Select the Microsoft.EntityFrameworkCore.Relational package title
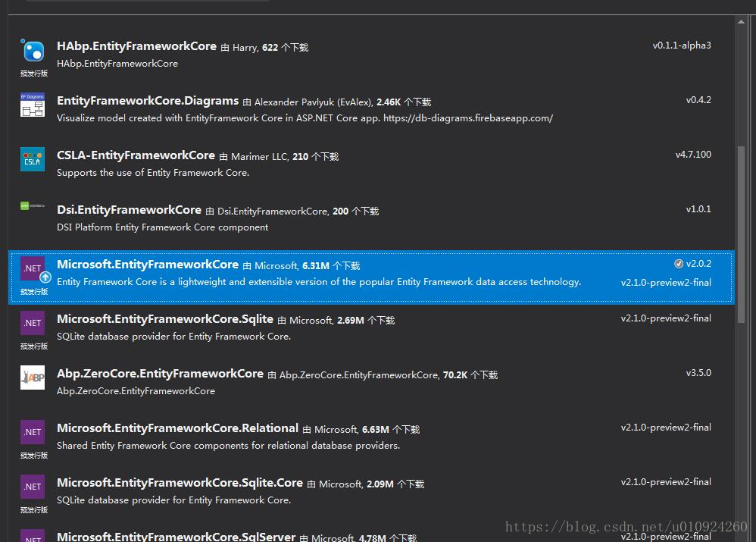Viewport: 756px width, 542px height. point(177,428)
